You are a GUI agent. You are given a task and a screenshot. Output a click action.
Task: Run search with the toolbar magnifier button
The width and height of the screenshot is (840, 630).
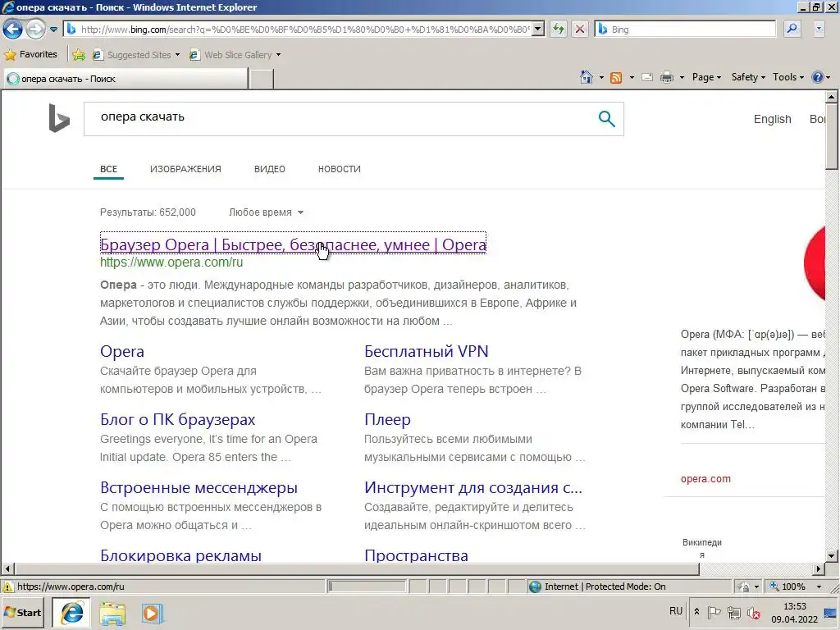click(x=792, y=30)
